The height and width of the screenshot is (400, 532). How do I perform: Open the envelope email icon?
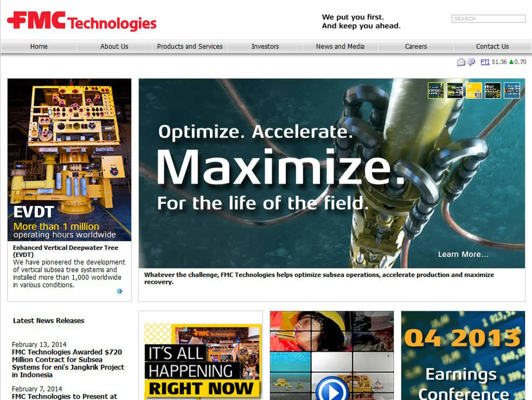(461, 62)
